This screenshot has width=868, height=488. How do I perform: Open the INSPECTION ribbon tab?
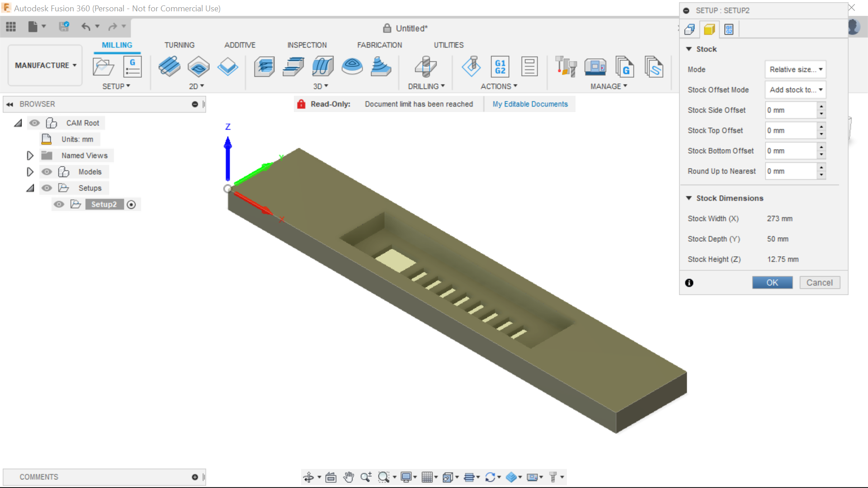click(307, 45)
